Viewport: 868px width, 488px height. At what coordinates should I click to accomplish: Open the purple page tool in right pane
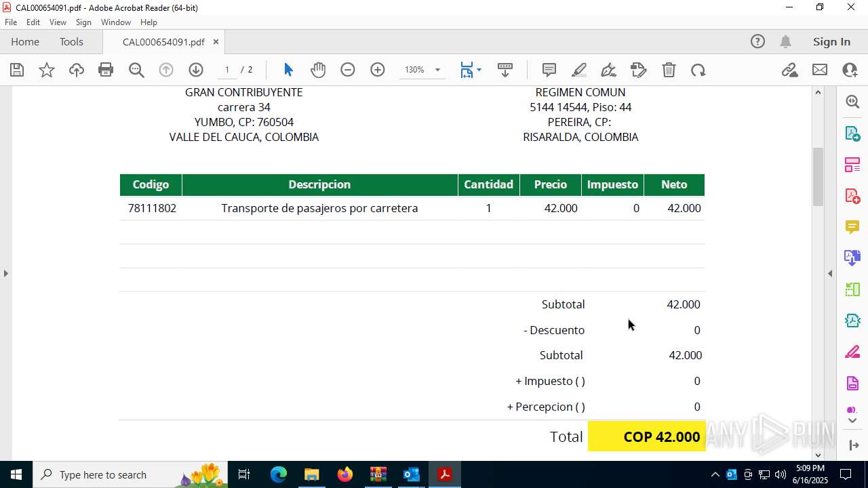[x=852, y=384]
